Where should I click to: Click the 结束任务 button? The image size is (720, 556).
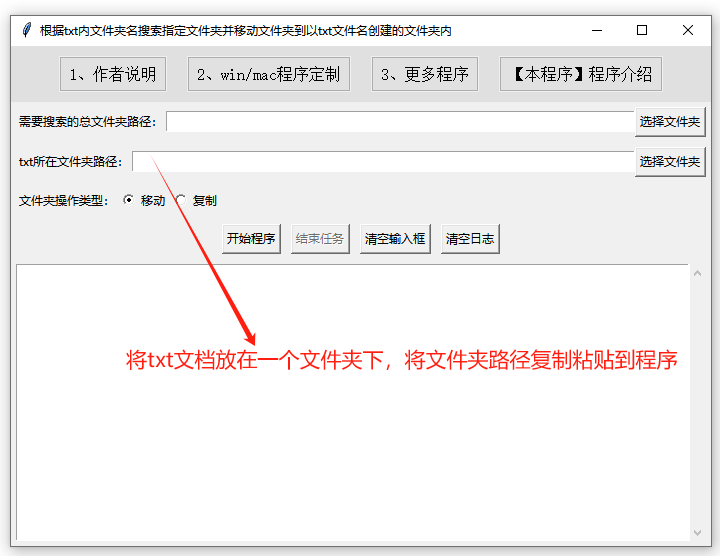click(x=320, y=239)
